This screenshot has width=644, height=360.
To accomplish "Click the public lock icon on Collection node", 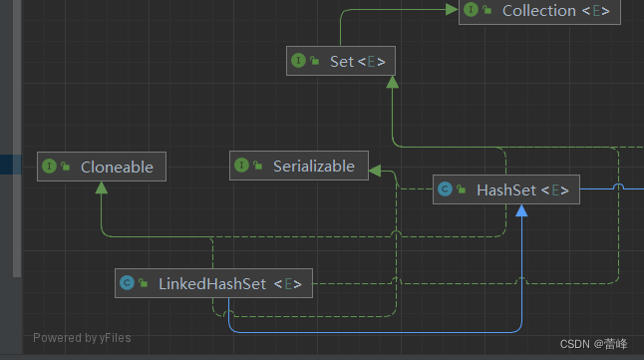I will pos(487,10).
